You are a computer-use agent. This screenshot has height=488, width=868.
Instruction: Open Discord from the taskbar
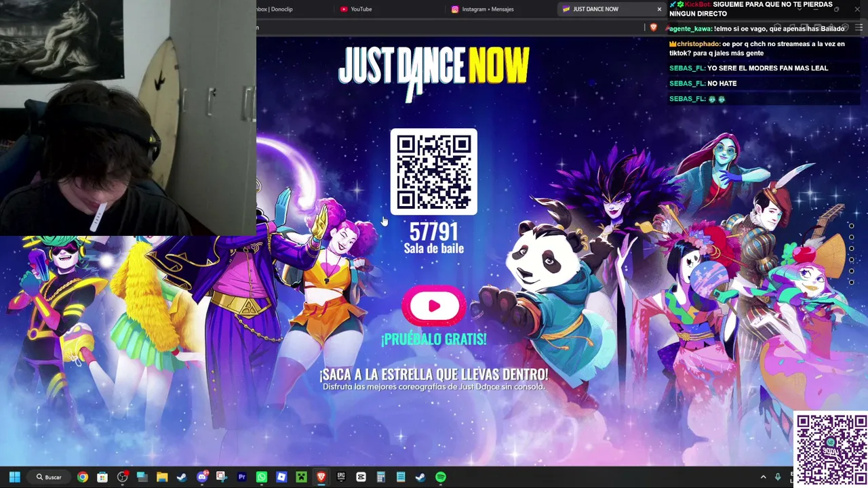pyautogui.click(x=202, y=477)
